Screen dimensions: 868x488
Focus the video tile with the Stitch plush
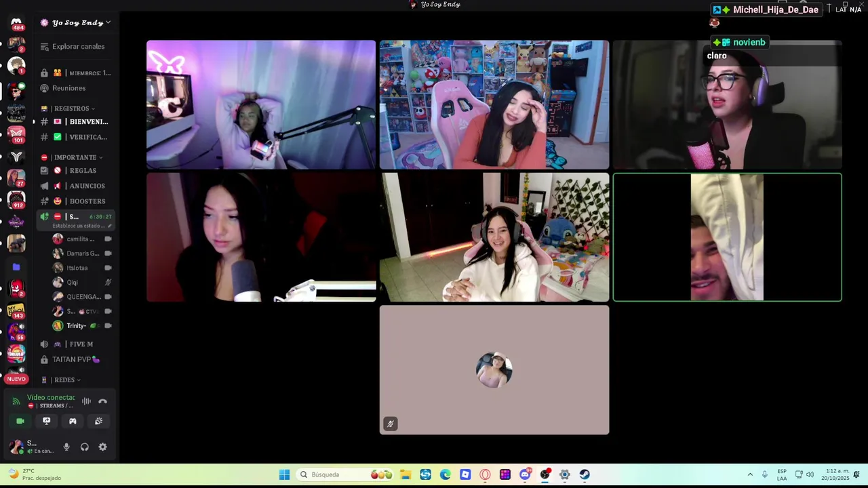494,237
